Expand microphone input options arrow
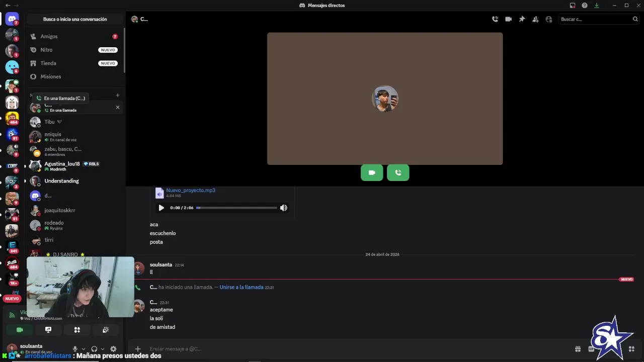The height and width of the screenshot is (362, 644). click(84, 349)
